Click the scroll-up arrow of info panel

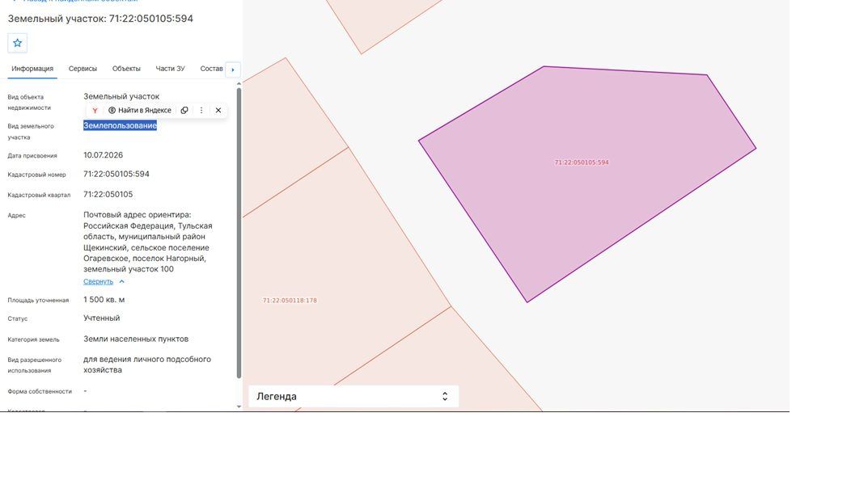(239, 83)
